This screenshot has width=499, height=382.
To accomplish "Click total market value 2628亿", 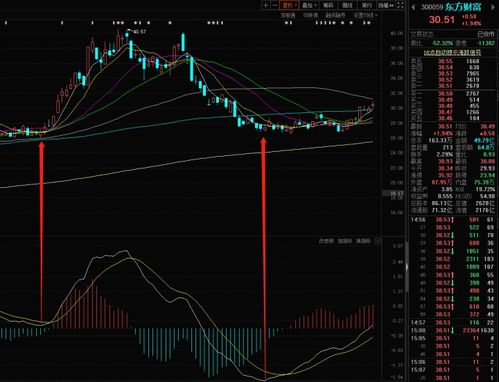I will [x=485, y=203].
